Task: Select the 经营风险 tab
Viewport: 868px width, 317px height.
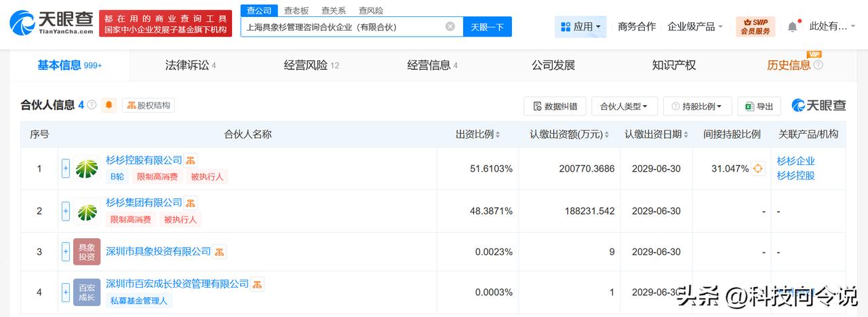Action: [311, 65]
